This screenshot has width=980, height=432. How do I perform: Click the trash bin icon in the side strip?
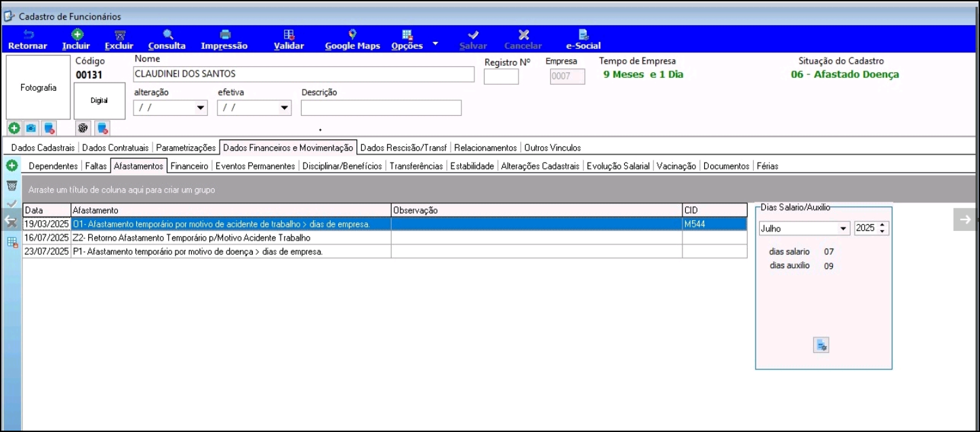click(12, 186)
